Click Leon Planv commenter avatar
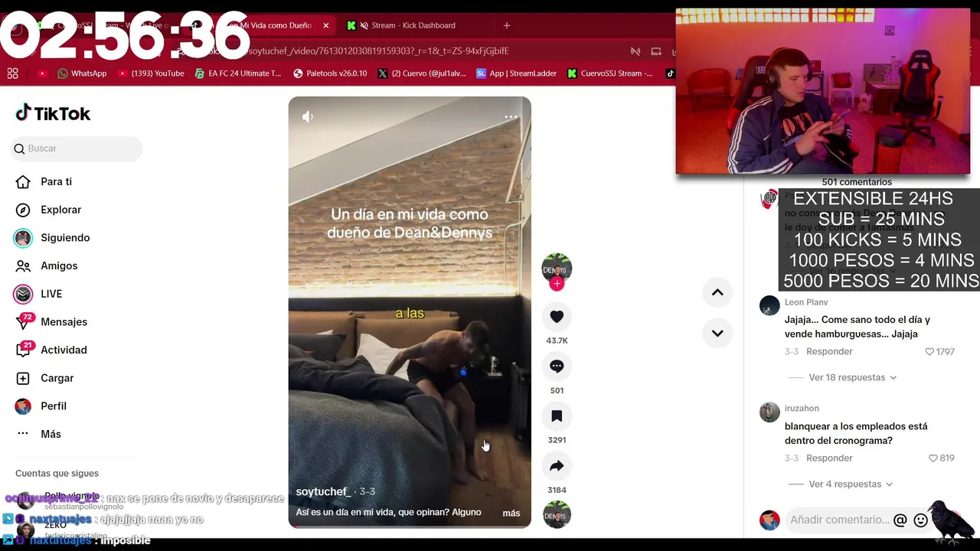 (x=769, y=305)
